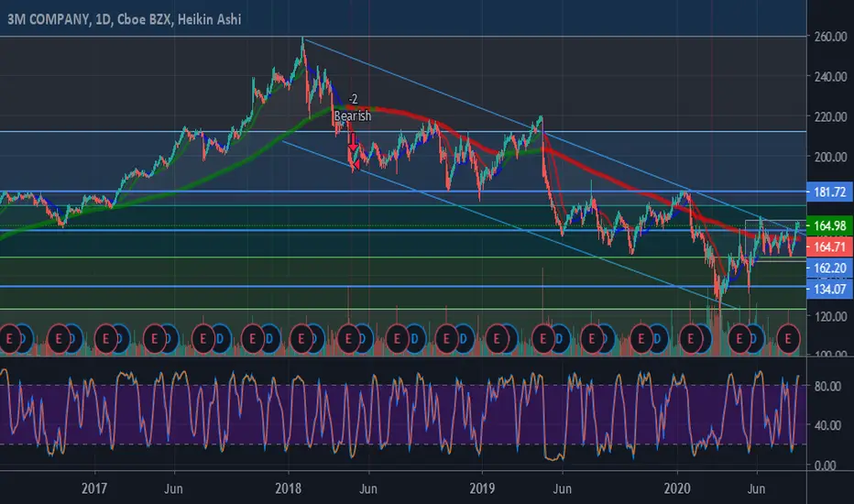The height and width of the screenshot is (504, 854).
Task: Click the July 2020 earnings E marker
Action: pyautogui.click(x=787, y=339)
